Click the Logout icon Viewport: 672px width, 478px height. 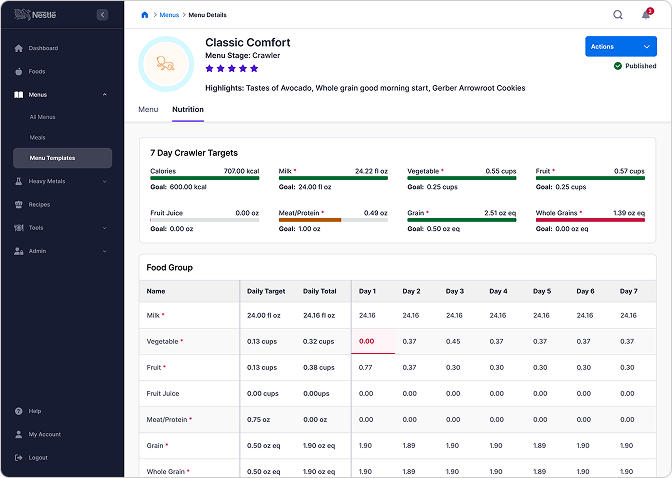[x=18, y=457]
